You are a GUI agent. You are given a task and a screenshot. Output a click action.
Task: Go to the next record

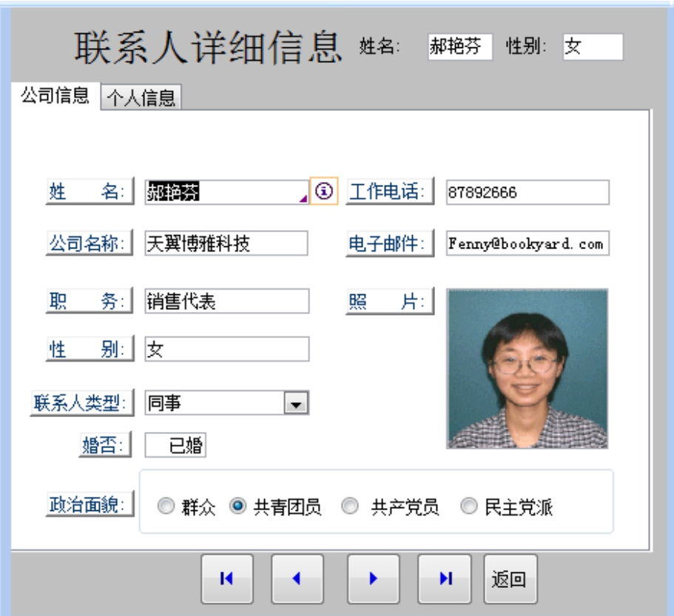click(x=373, y=579)
